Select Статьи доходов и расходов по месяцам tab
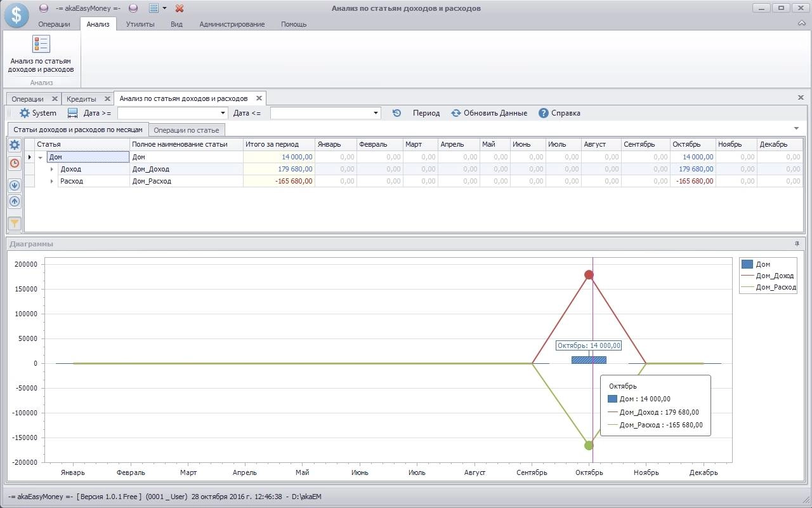The image size is (812, 508). click(x=78, y=129)
